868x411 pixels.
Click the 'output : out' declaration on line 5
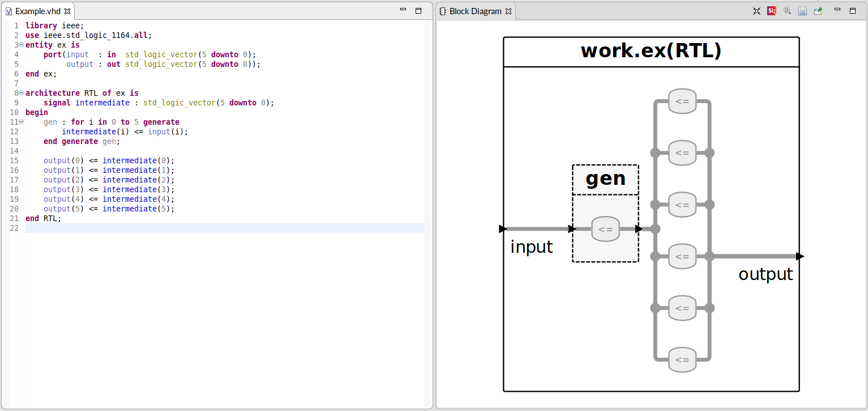point(93,64)
